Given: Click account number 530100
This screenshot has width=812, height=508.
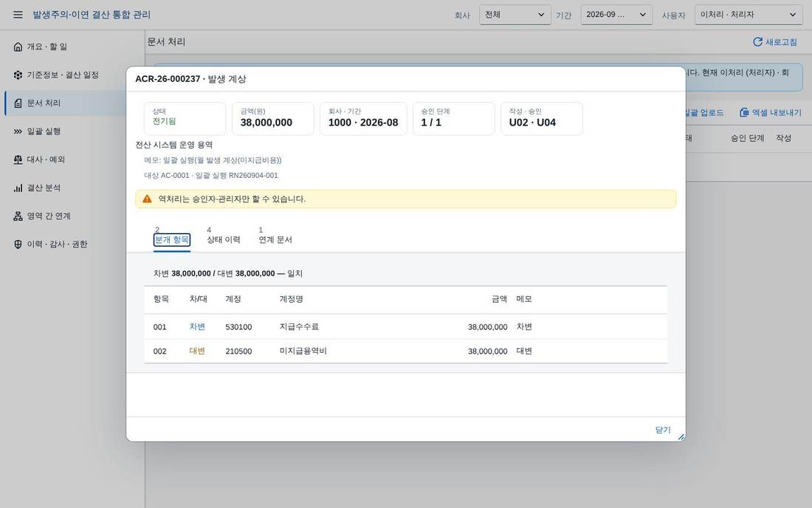Looking at the screenshot, I should pos(238,327).
